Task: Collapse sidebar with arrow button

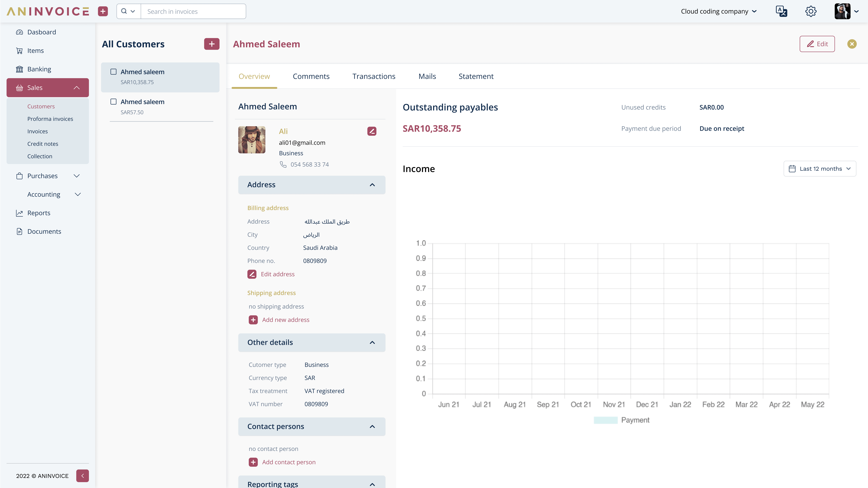Action: [x=83, y=476]
